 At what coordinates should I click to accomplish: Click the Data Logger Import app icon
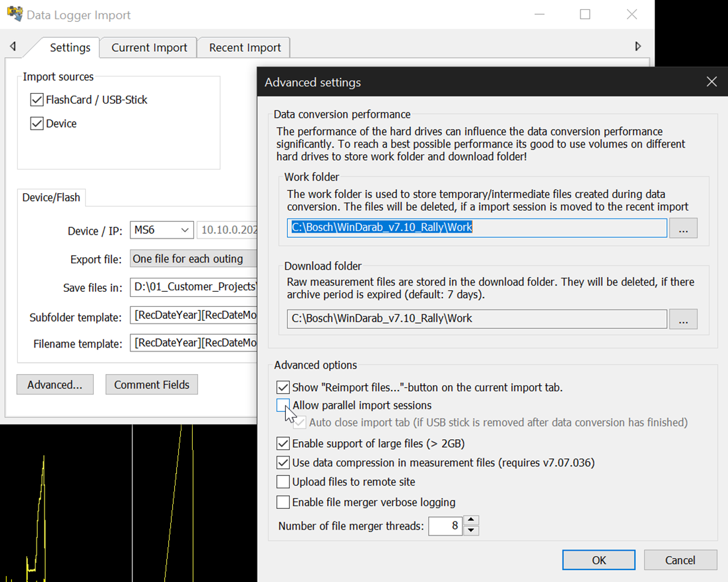point(15,14)
